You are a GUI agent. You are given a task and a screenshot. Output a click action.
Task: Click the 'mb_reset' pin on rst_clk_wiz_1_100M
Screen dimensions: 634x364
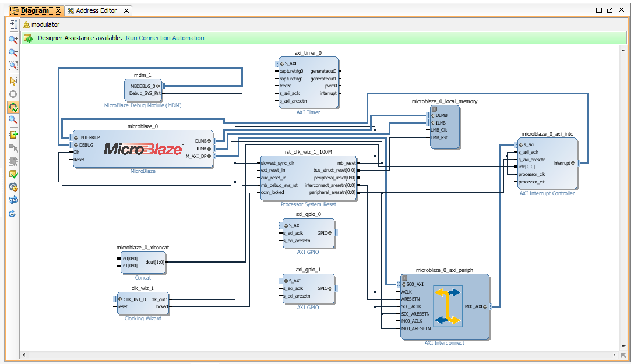tap(347, 163)
